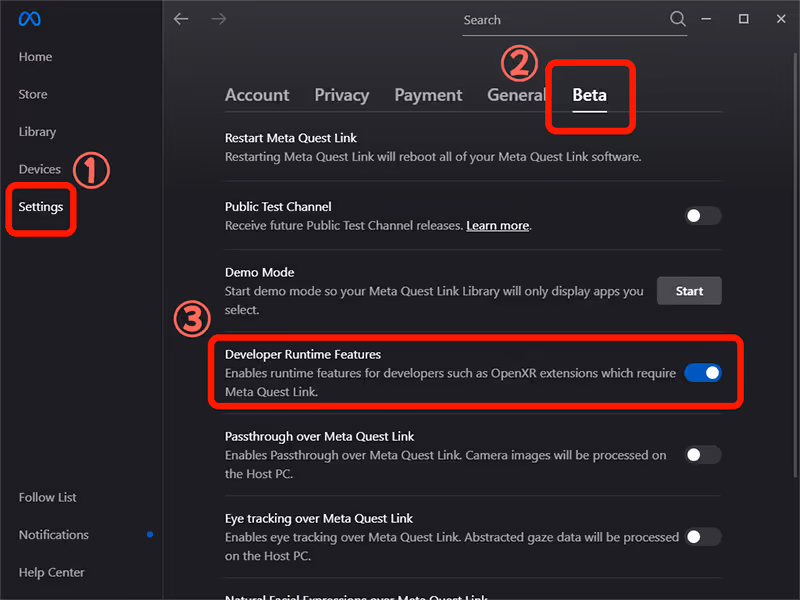
Task: Click the forward navigation arrow
Action: coord(220,19)
